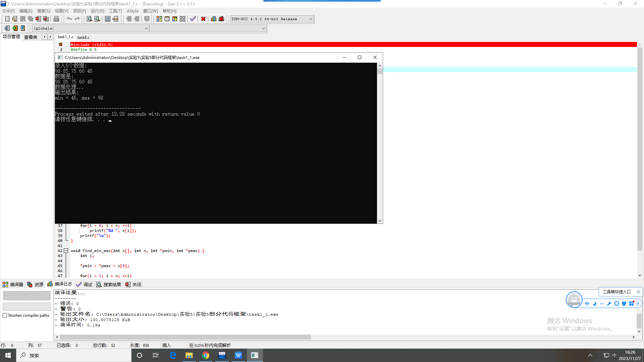
Task: Open the (globals) scope dropdown
Action: 146,28
